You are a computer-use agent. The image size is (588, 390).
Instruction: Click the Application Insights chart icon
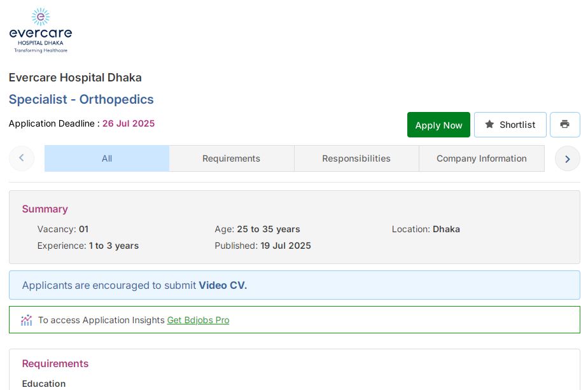pos(26,320)
